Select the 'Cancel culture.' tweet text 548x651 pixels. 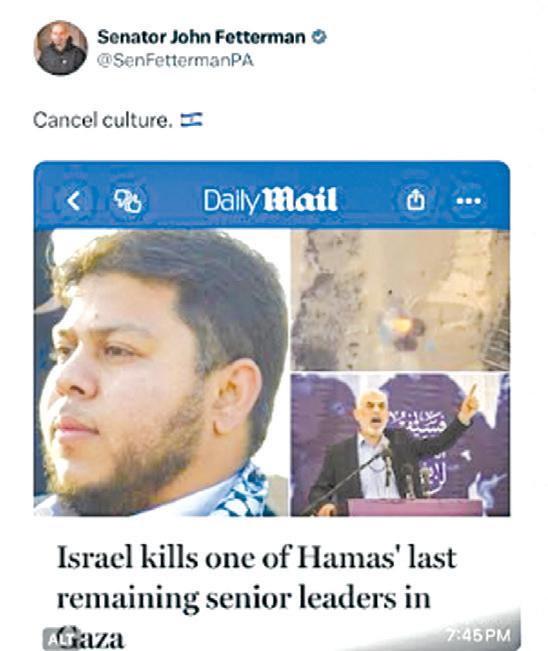pos(103,120)
